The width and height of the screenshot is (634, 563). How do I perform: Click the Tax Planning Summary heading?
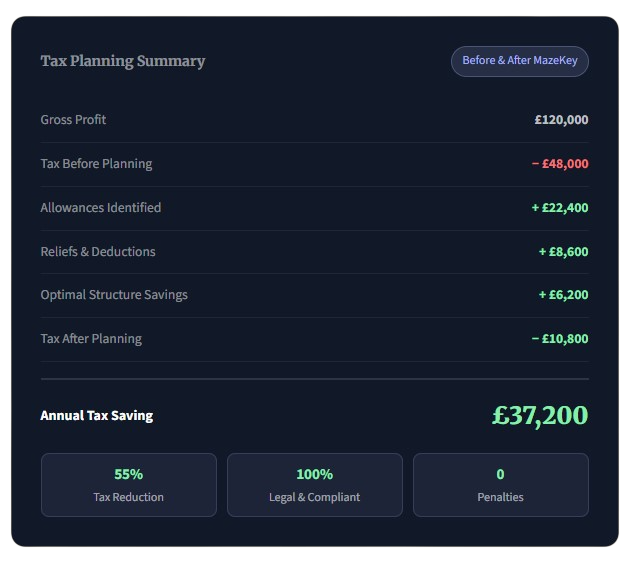pos(123,61)
